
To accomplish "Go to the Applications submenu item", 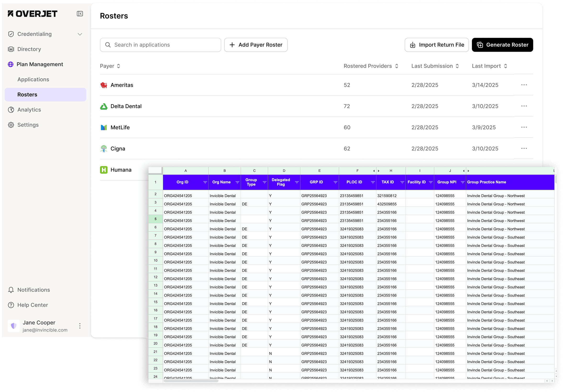I will tap(33, 79).
